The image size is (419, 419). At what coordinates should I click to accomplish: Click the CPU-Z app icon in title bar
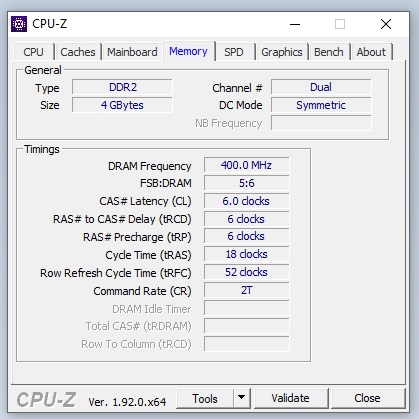[19, 24]
